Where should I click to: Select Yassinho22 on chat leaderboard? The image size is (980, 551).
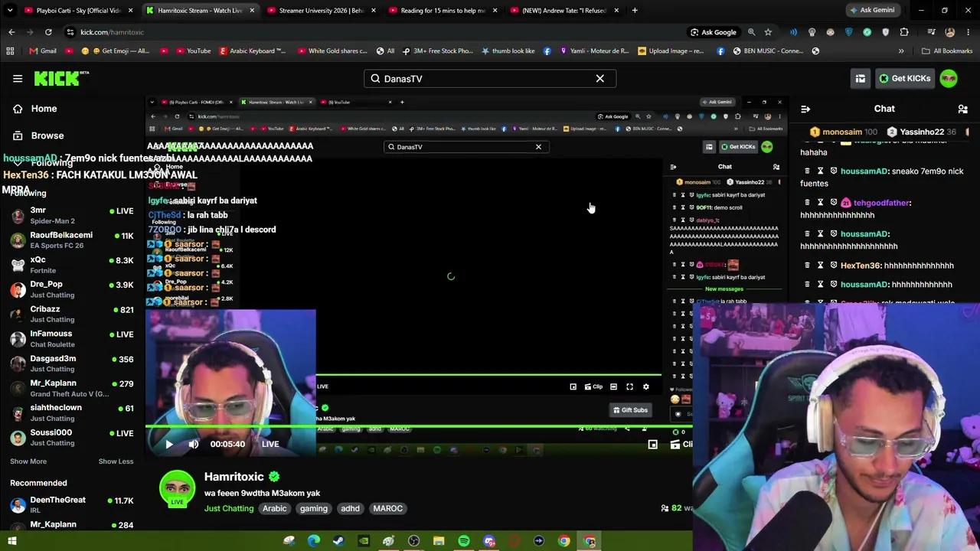pos(923,132)
